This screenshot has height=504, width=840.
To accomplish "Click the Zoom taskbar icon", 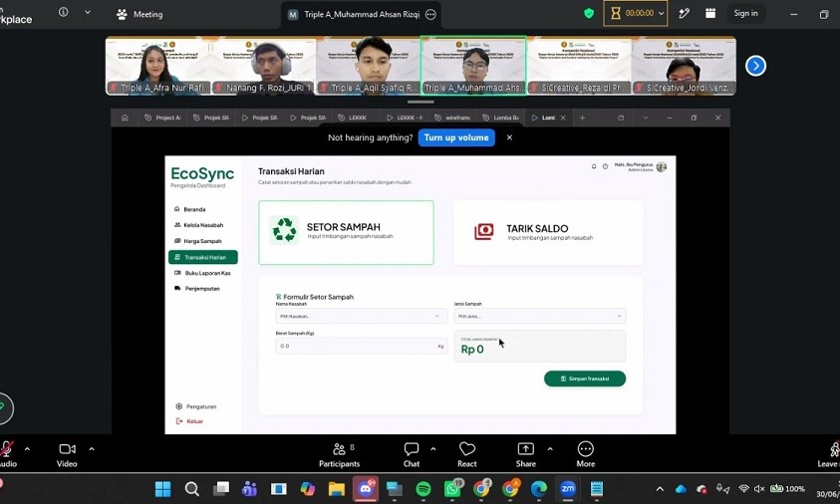I will tap(568, 488).
